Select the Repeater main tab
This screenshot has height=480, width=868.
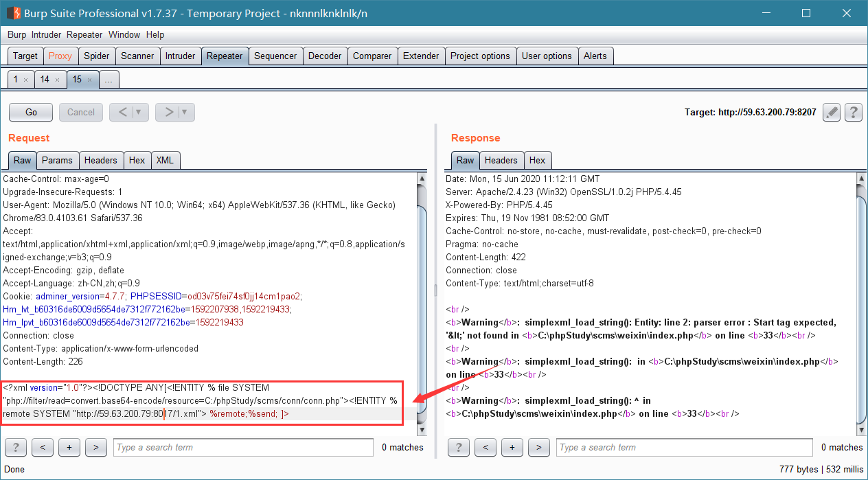click(225, 56)
